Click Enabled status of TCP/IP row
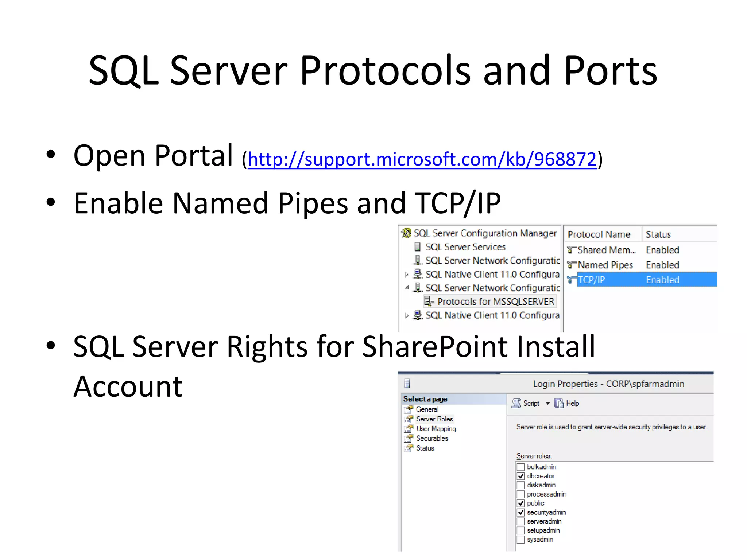Image resolution: width=747 pixels, height=560 pixels. [x=662, y=280]
